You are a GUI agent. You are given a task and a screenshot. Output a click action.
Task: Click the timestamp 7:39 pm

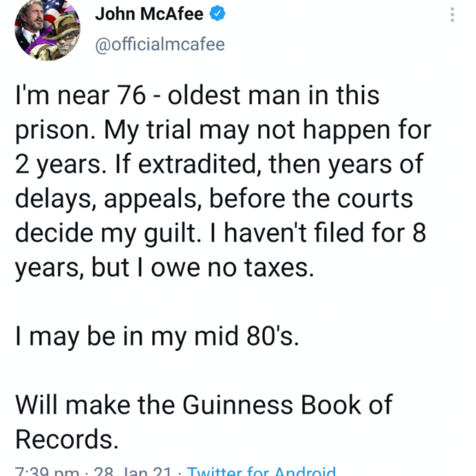(x=40, y=470)
